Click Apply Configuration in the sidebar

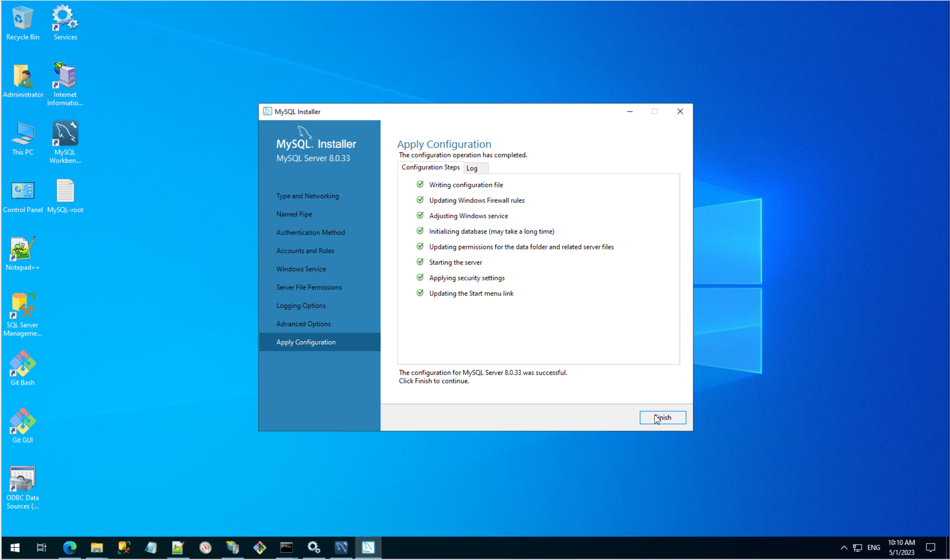[x=306, y=342]
